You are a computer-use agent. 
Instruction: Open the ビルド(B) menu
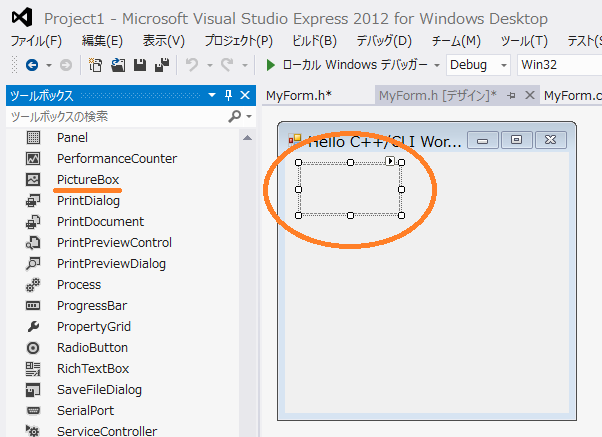pyautogui.click(x=314, y=41)
